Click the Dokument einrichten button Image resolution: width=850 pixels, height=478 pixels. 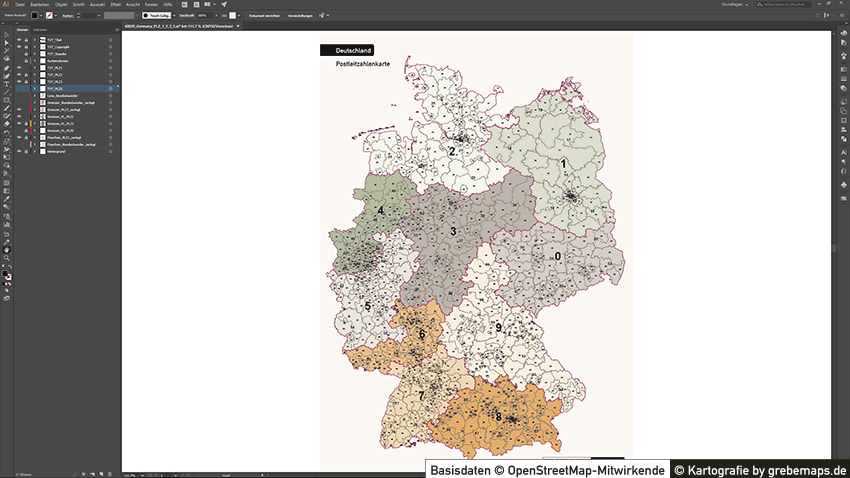tap(263, 16)
